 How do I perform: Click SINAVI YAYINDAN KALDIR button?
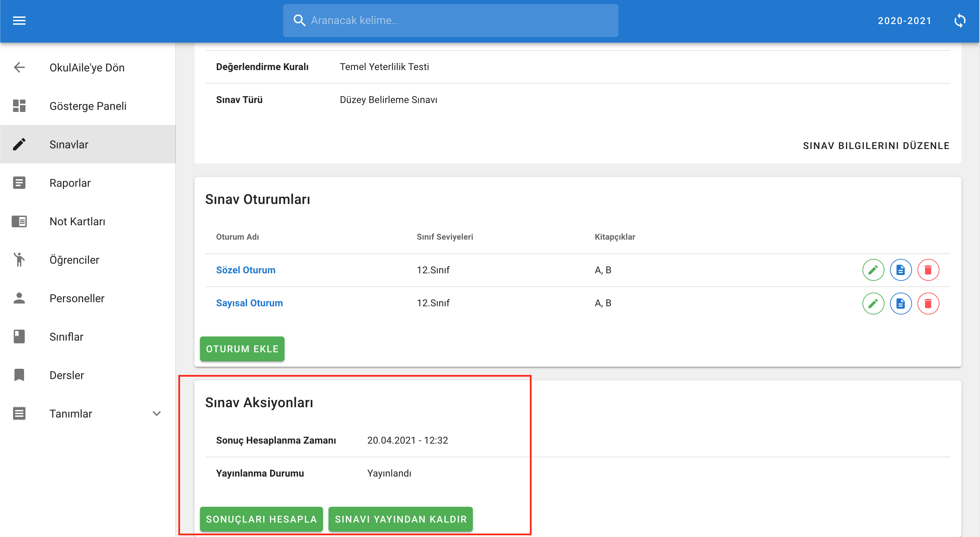[401, 519]
